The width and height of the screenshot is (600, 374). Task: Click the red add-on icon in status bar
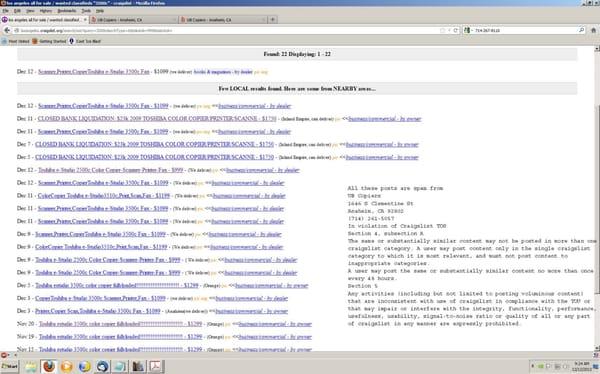(x=4, y=355)
